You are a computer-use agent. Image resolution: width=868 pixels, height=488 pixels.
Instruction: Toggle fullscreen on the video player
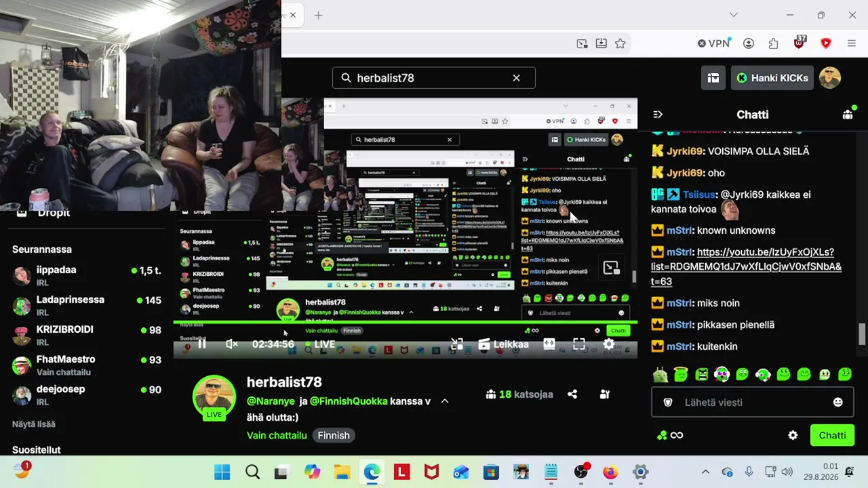click(x=579, y=344)
